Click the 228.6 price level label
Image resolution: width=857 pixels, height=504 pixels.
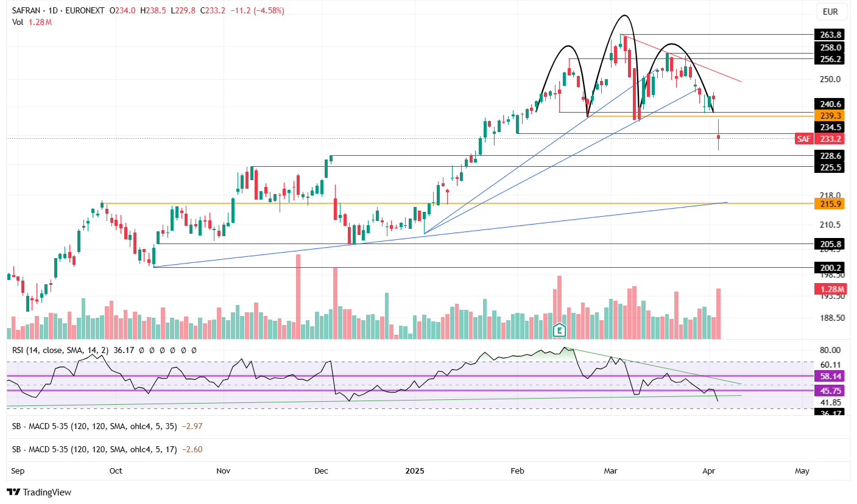[831, 156]
